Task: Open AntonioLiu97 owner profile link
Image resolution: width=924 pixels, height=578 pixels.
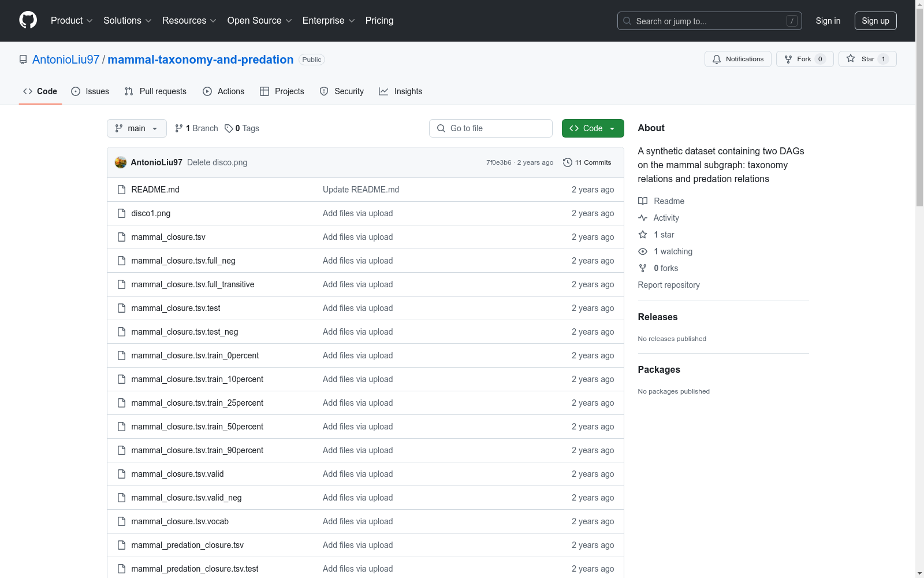Action: (66, 60)
